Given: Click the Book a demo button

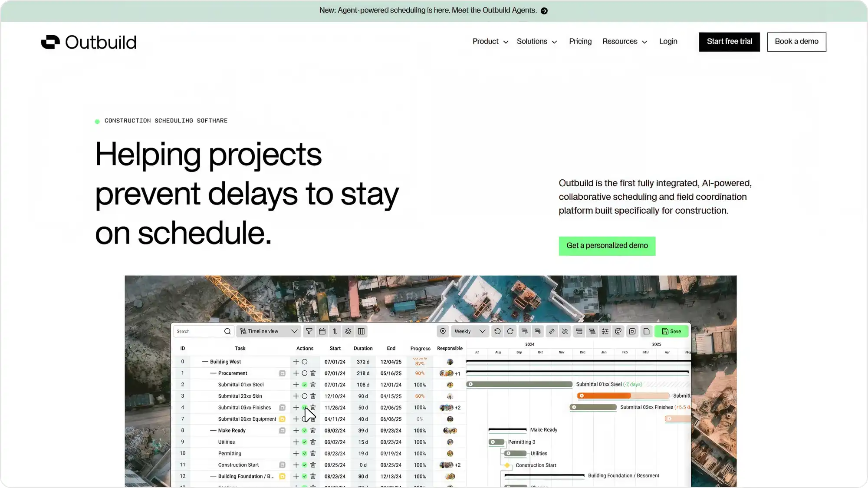Looking at the screenshot, I should [x=796, y=42].
